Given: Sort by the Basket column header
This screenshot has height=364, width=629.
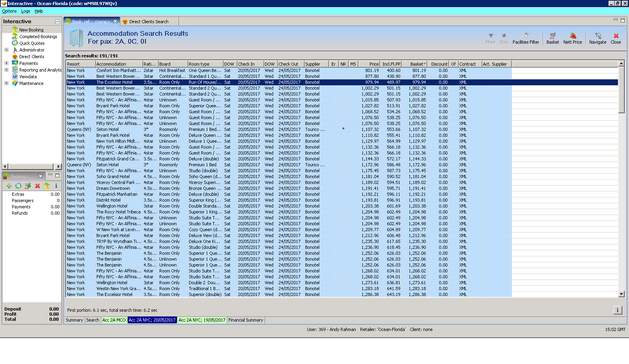Looking at the screenshot, I should pos(414,64).
